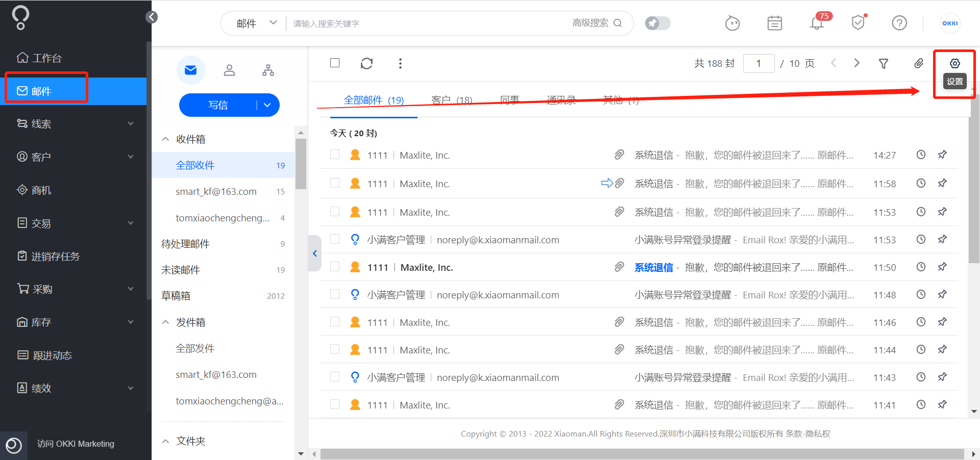Filter mails with attachments via paperclip icon
This screenshot has height=460, width=980.
(919, 63)
